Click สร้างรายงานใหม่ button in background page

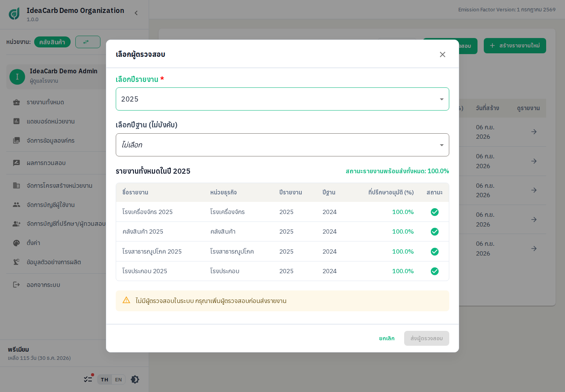(515, 45)
